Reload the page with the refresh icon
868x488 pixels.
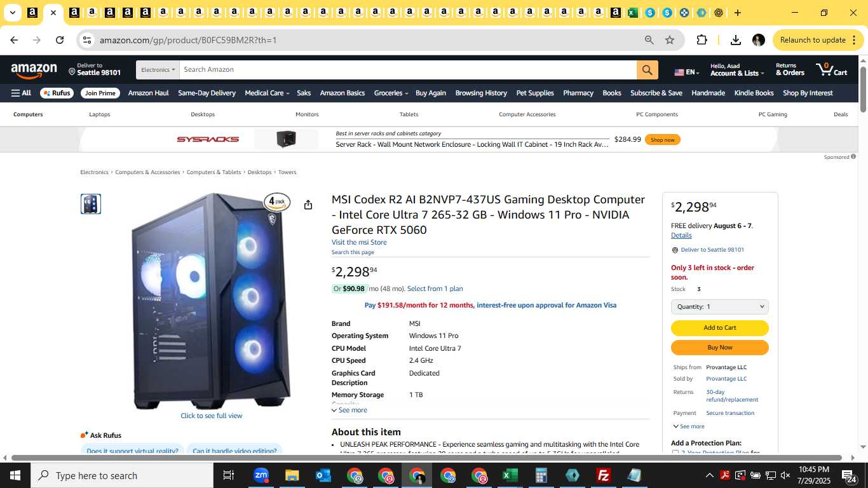60,40
